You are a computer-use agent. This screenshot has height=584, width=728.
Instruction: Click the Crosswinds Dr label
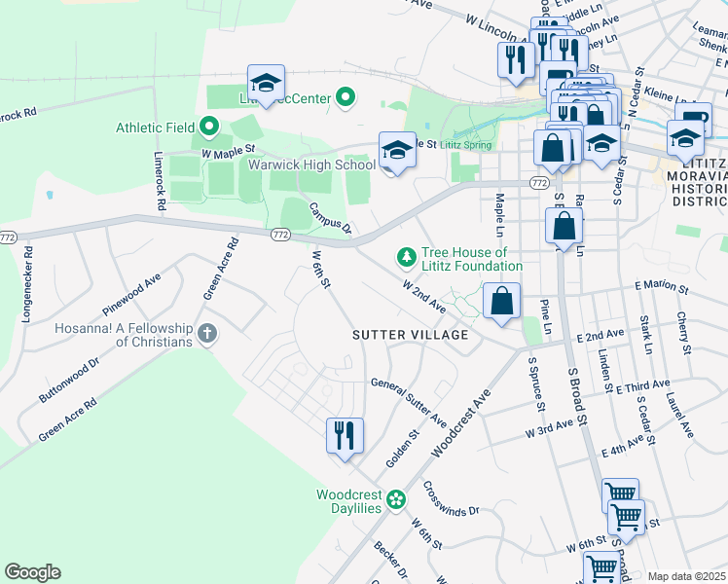tap(451, 500)
